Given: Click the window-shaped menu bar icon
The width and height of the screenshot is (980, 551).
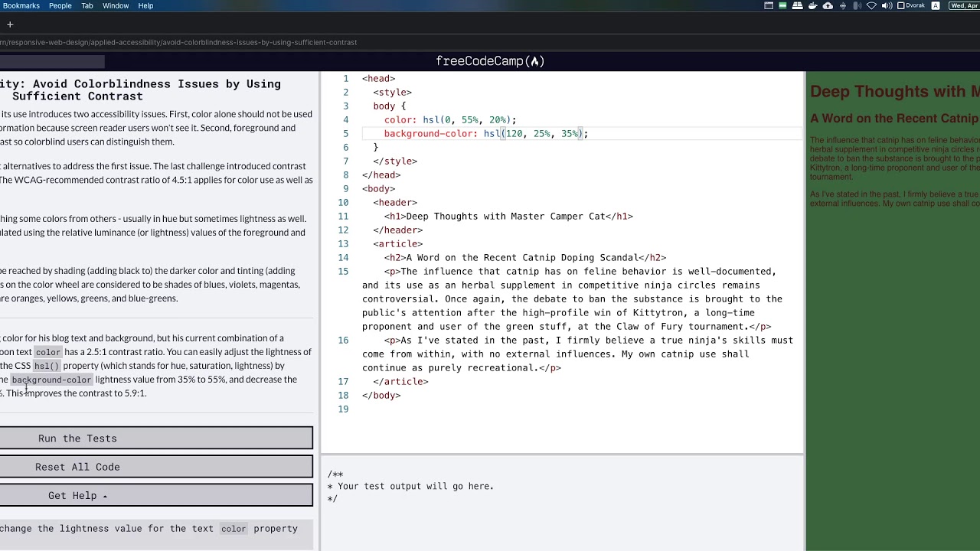Looking at the screenshot, I should click(769, 5).
